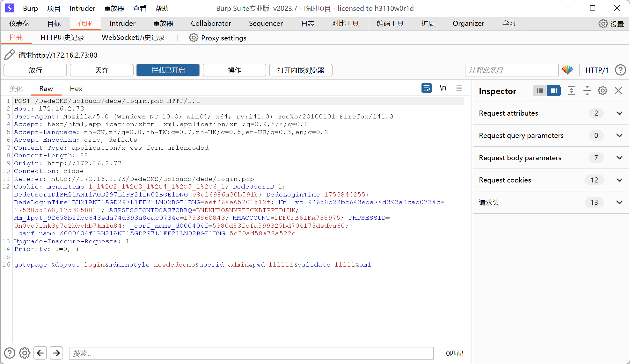Viewport: 630px width, 364px height.
Task: Select the 拦截 sub-tab
Action: 16,38
